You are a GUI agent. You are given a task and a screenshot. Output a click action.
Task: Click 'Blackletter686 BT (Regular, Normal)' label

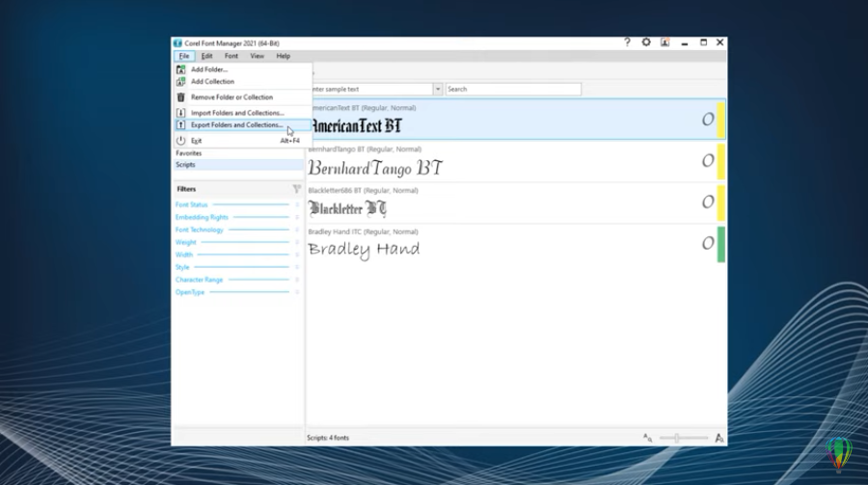point(364,191)
